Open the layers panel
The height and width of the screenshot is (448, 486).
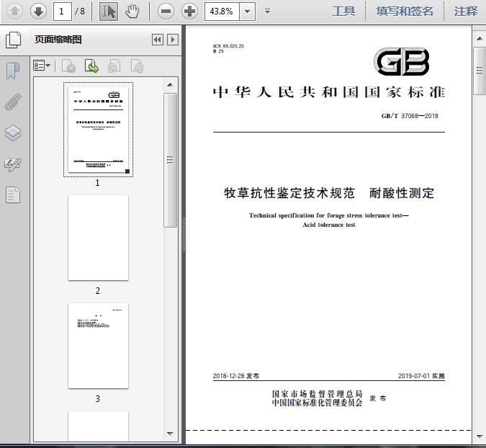click(x=13, y=133)
